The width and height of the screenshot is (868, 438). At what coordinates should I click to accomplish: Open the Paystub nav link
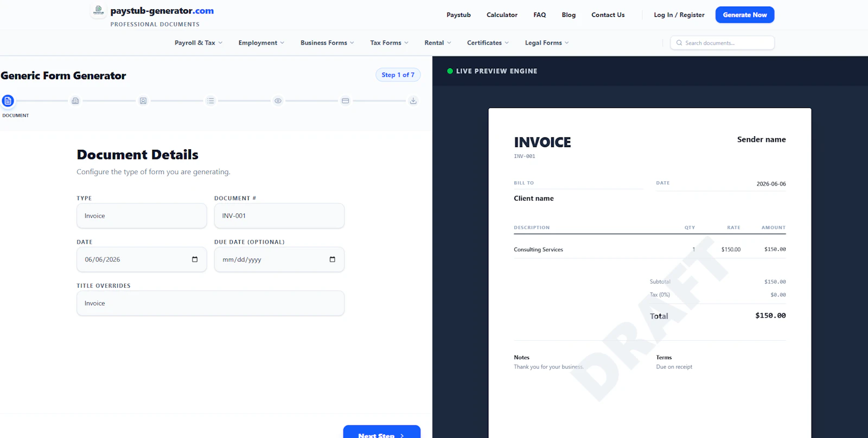point(458,15)
